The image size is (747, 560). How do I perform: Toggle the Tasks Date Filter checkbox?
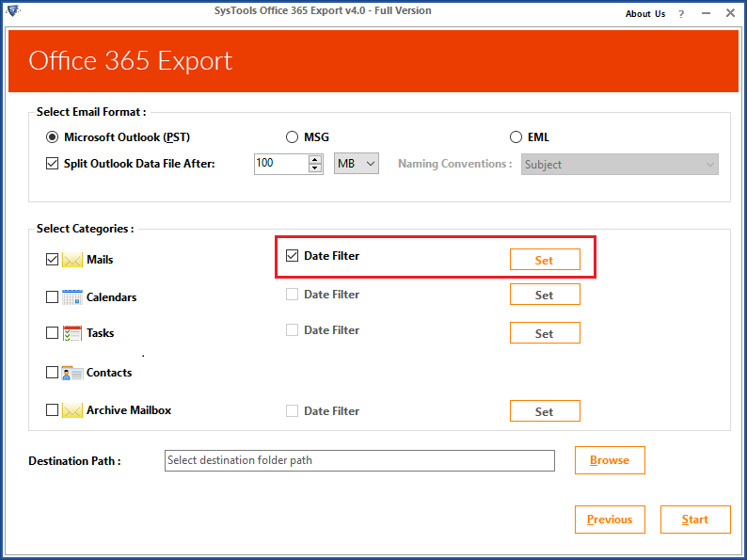coord(292,329)
